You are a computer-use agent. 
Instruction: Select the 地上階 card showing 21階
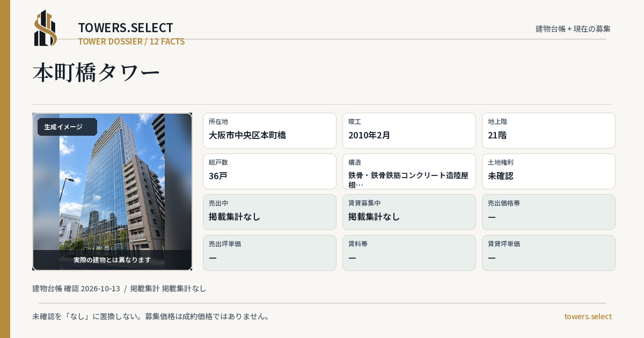pos(548,130)
